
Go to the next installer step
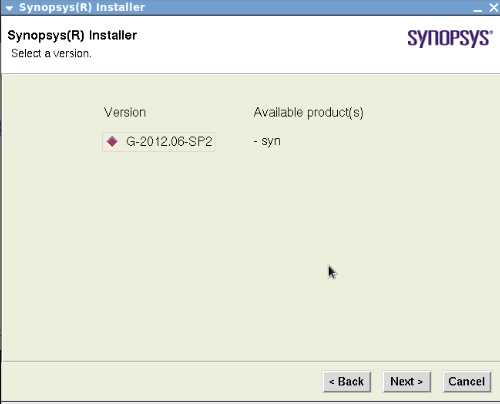[x=407, y=381]
